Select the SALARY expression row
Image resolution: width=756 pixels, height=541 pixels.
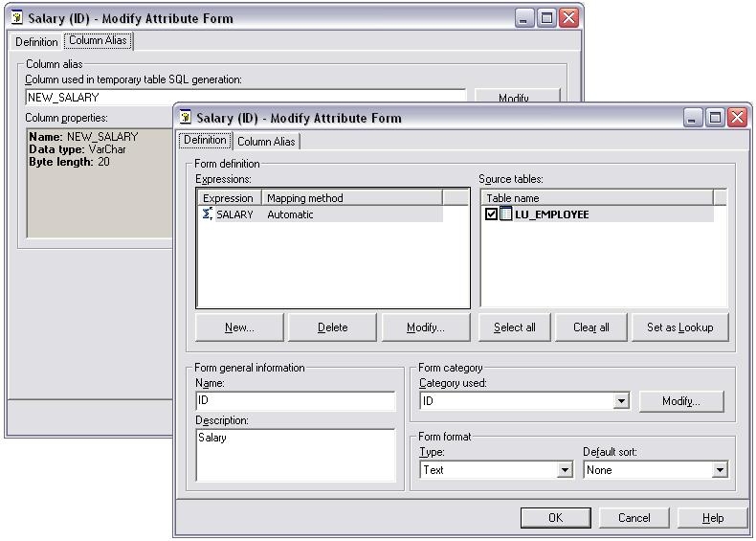(x=322, y=214)
